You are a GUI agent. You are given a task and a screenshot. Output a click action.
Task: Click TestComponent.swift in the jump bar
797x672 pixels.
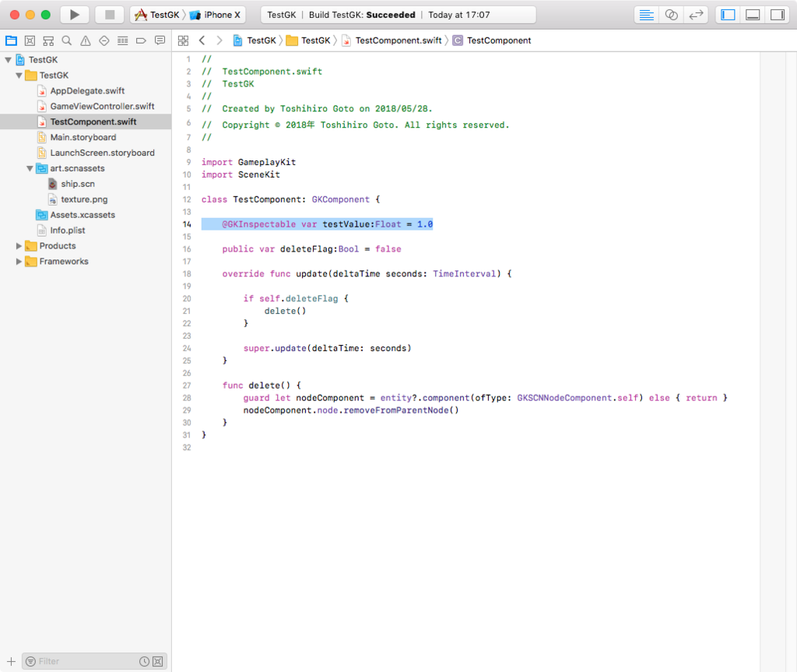392,40
